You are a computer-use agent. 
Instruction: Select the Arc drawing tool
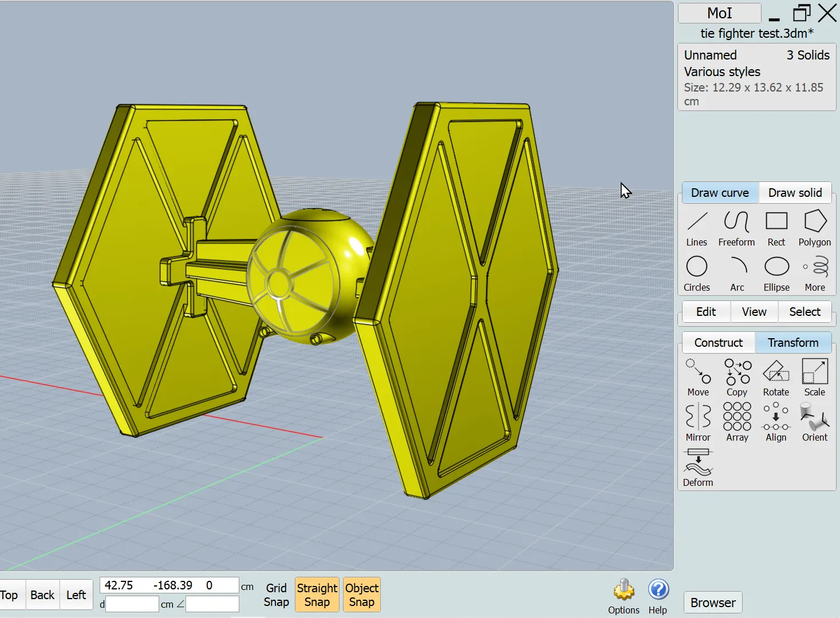pyautogui.click(x=738, y=273)
